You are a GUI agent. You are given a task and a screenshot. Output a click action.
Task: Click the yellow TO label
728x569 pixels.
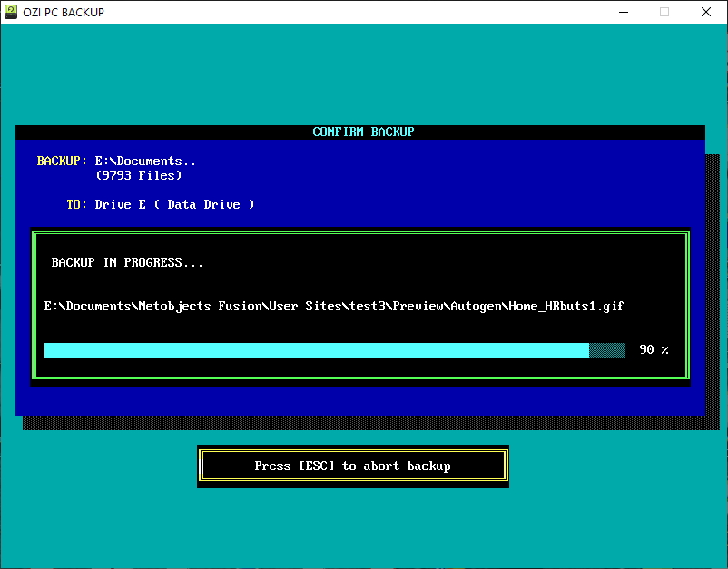coord(75,204)
